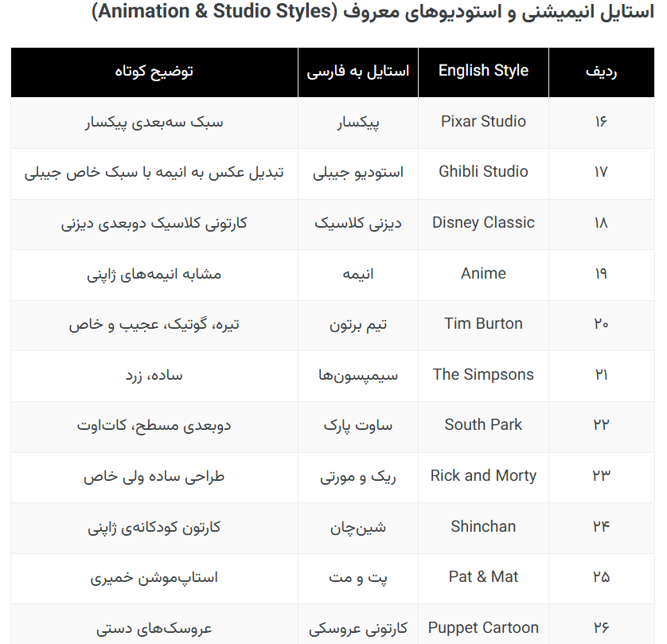Click row number ۱۶ cell
The height and width of the screenshot is (644, 667).
[600, 122]
